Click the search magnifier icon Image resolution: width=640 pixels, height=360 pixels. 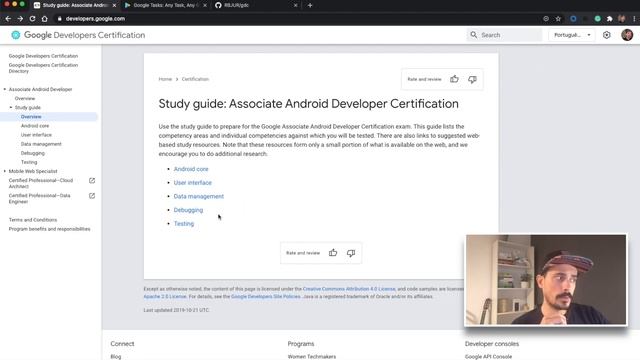click(473, 35)
